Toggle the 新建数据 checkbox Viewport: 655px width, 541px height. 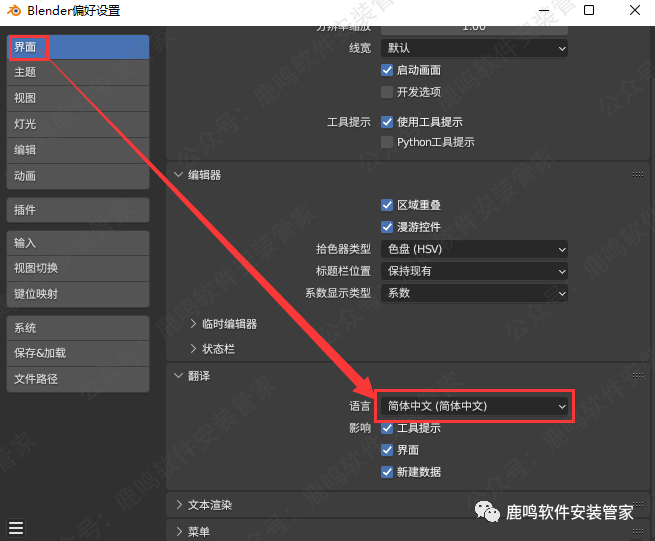(x=387, y=472)
